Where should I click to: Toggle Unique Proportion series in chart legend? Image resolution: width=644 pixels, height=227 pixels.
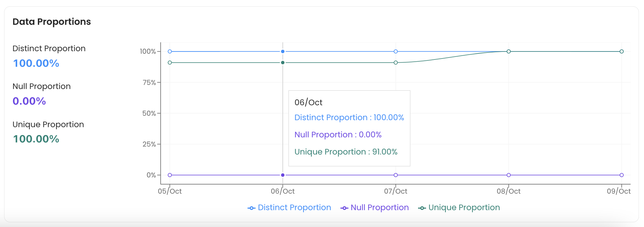pos(459,208)
